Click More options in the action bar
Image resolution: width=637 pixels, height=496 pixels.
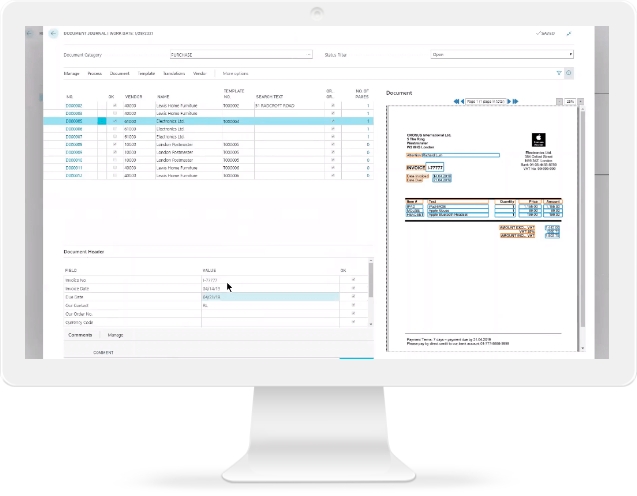pos(236,73)
